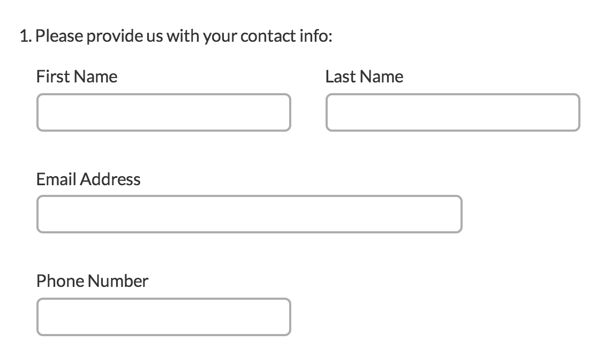Click the "First Name" label text

click(x=77, y=77)
